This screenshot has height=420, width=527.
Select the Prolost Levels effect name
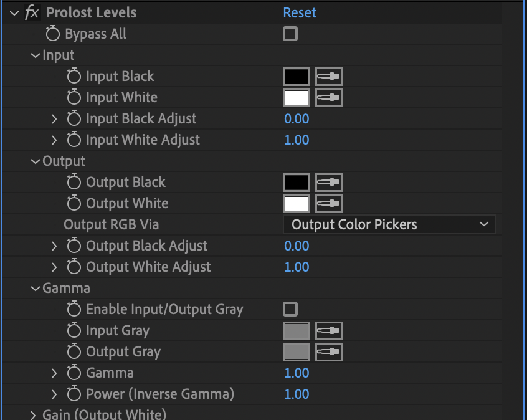tap(92, 13)
